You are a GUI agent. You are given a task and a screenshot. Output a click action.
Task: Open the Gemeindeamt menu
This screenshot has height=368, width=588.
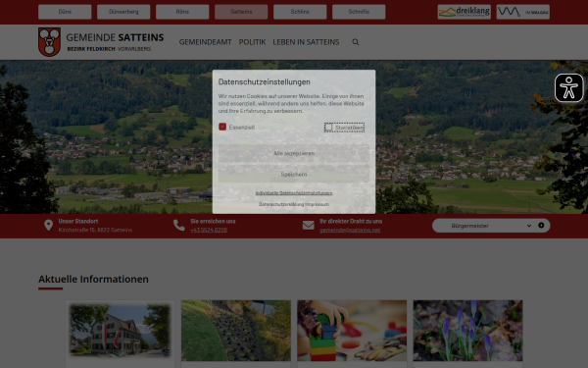click(205, 42)
